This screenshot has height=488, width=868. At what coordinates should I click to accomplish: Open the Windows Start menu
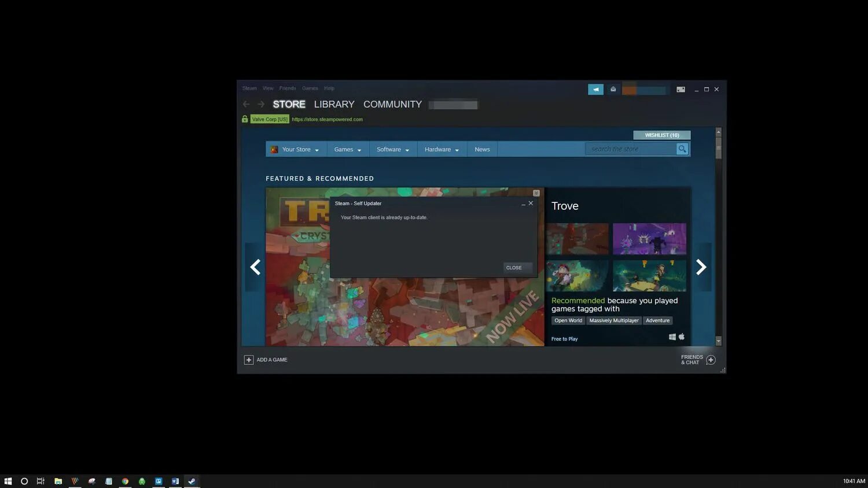point(8,481)
